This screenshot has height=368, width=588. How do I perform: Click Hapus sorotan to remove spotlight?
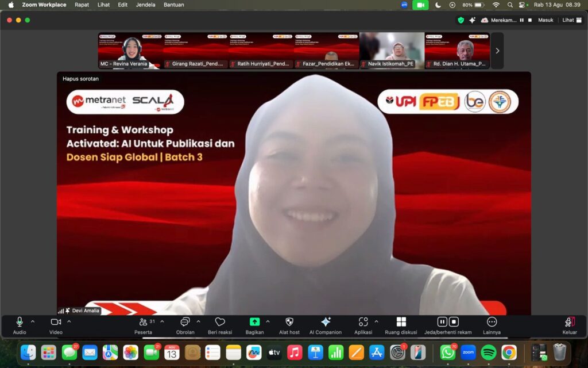(80, 78)
